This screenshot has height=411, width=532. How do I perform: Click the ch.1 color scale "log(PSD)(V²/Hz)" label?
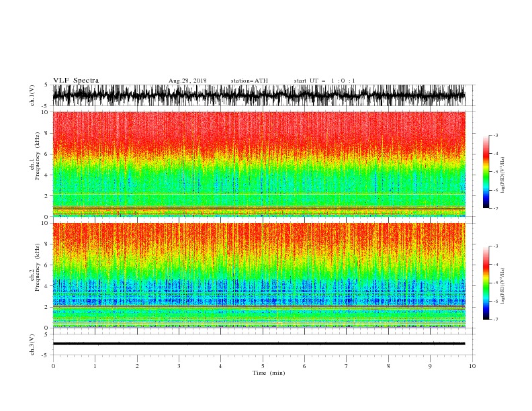(503, 175)
